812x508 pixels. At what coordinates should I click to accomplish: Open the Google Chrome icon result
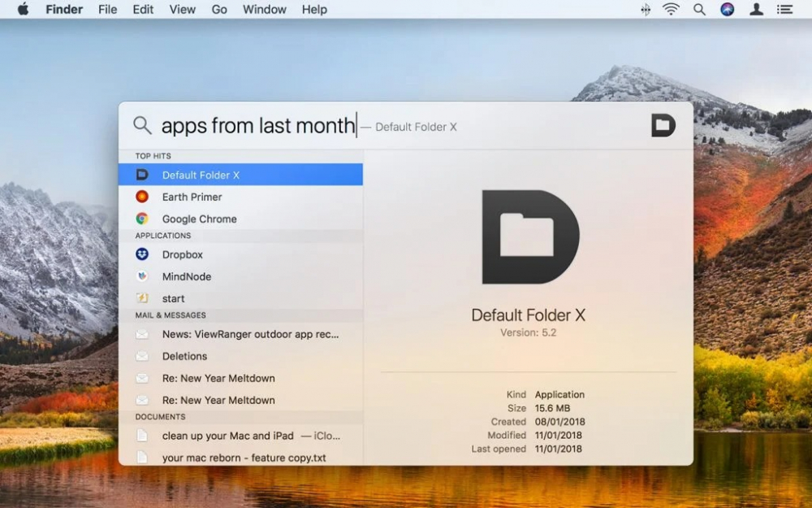142,219
